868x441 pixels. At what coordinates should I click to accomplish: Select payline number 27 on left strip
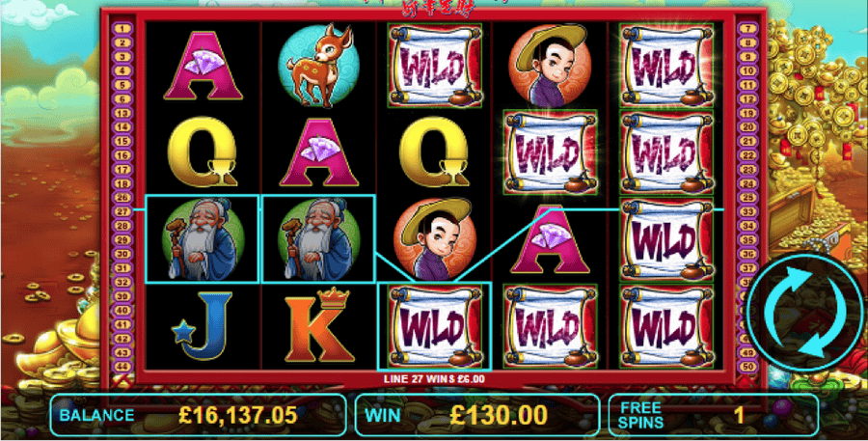point(122,211)
